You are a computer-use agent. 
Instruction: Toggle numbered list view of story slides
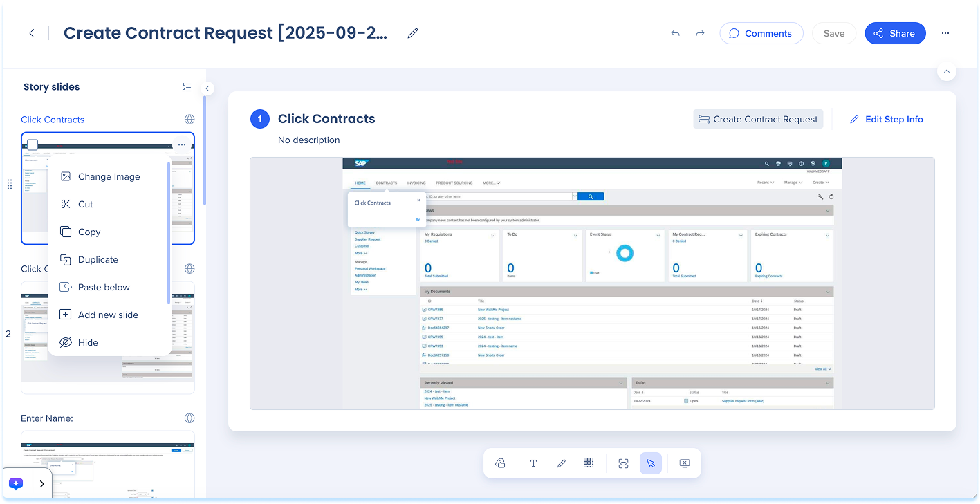(186, 87)
